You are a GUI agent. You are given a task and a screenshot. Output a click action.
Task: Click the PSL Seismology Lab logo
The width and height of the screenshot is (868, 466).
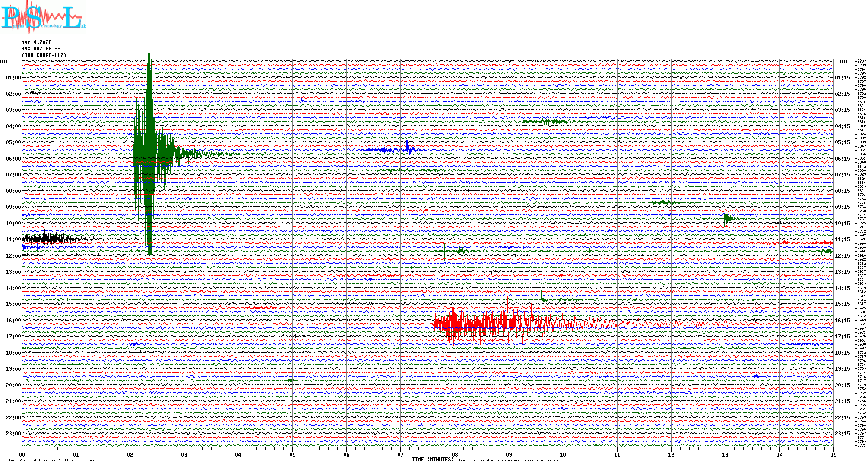43,17
